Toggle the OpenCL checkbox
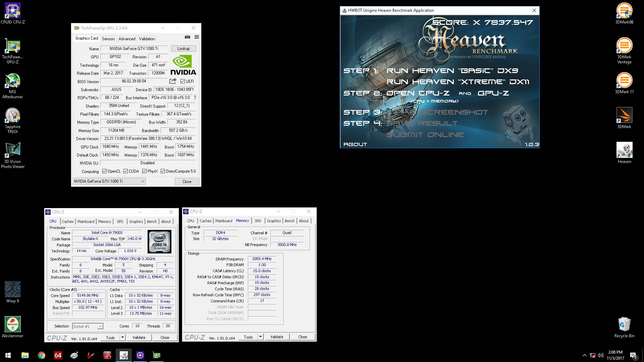644x362 pixels. tap(104, 171)
